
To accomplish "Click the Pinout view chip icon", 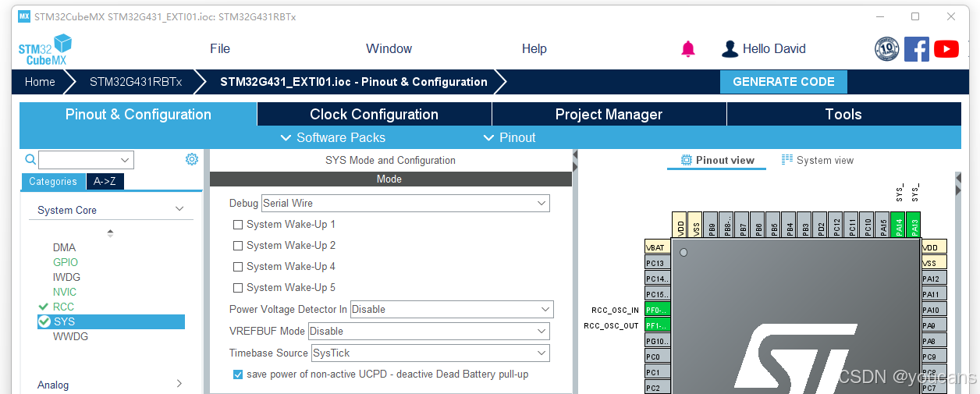I will (x=687, y=160).
